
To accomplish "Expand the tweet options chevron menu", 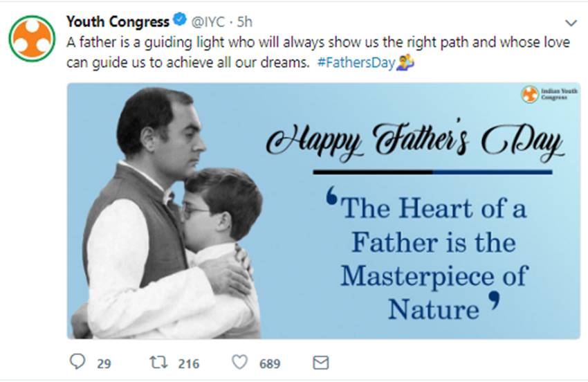I will pyautogui.click(x=571, y=22).
